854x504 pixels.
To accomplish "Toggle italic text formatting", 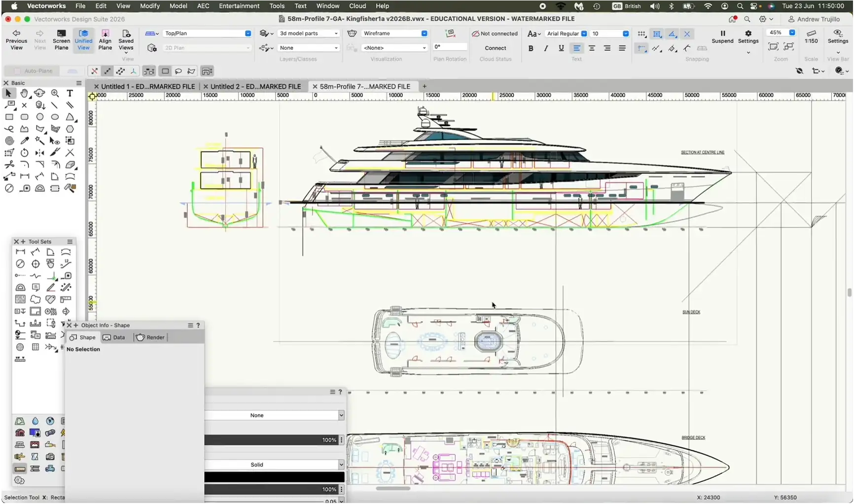I will click(546, 48).
